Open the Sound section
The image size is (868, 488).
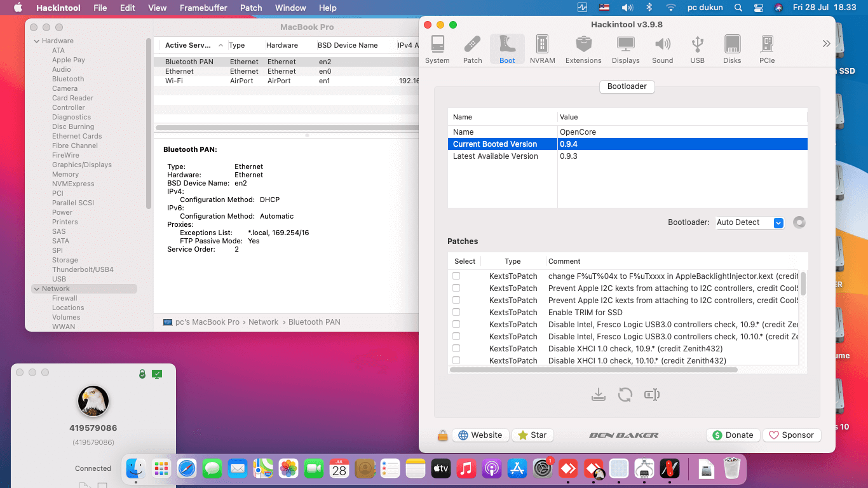(662, 50)
